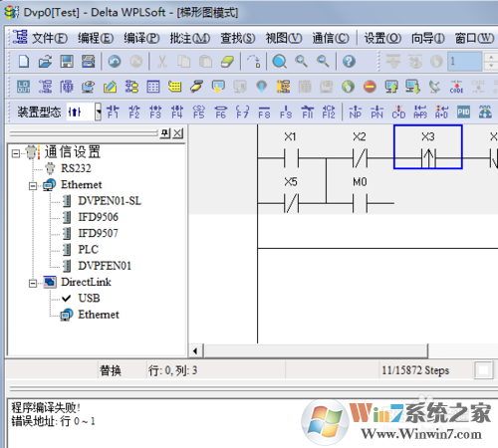This screenshot has width=498, height=448.
Task: Select Ethernet under the DirectLink node
Action: [x=99, y=315]
